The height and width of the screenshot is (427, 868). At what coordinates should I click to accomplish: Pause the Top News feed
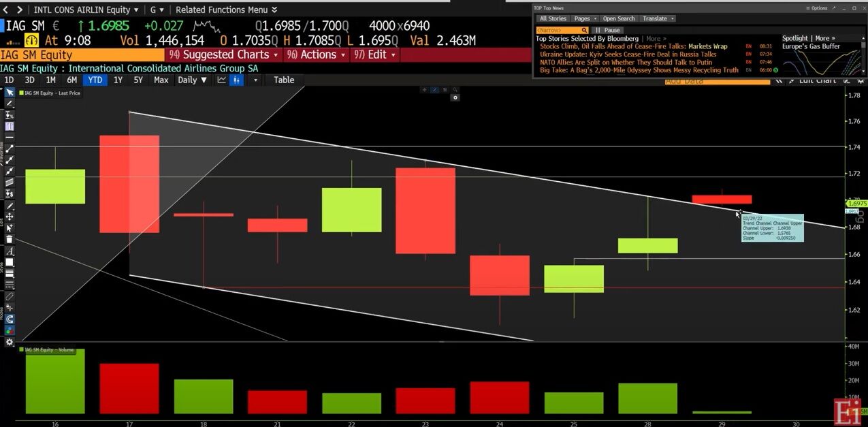607,30
